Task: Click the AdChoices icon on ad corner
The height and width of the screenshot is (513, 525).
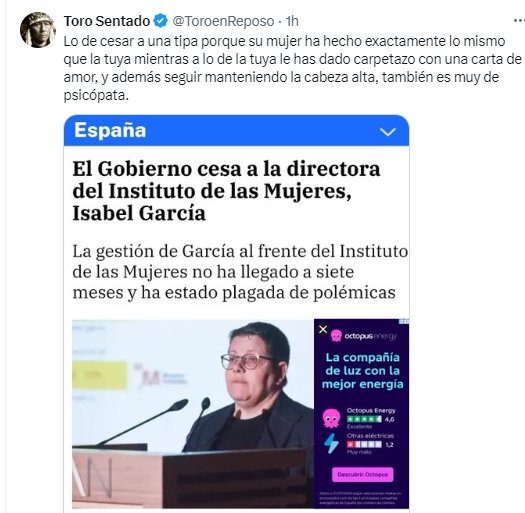Action: [404, 322]
